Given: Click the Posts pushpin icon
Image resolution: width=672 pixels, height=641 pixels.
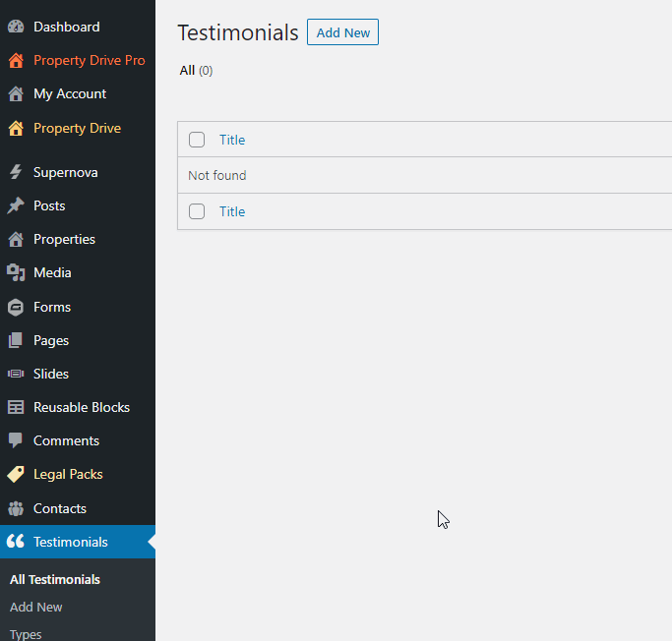Looking at the screenshot, I should tap(16, 206).
